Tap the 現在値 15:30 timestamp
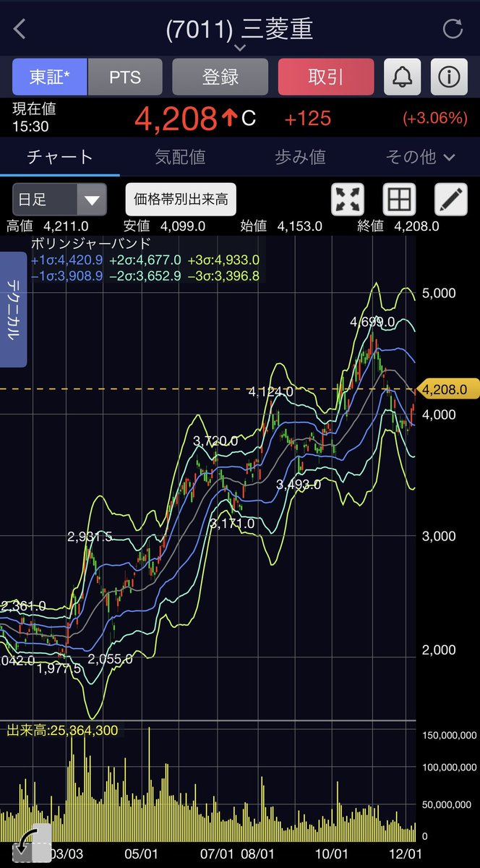This screenshot has height=868, width=480. click(34, 118)
